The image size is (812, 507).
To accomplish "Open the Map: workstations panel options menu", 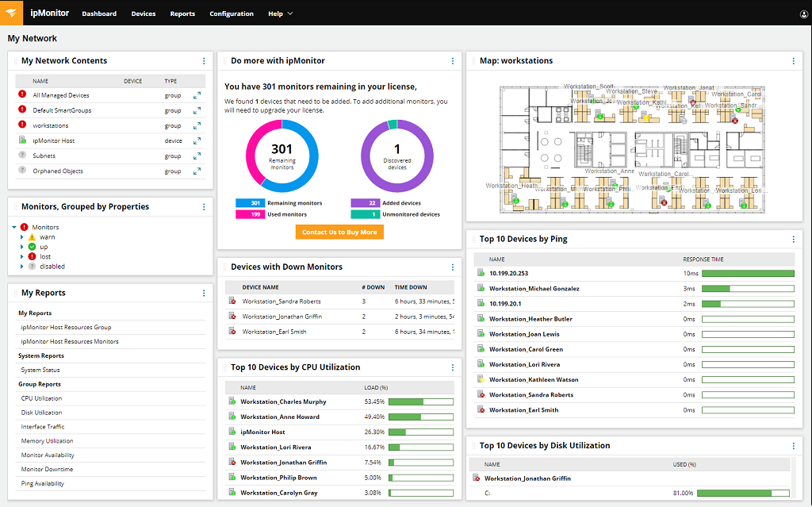I will click(x=793, y=60).
